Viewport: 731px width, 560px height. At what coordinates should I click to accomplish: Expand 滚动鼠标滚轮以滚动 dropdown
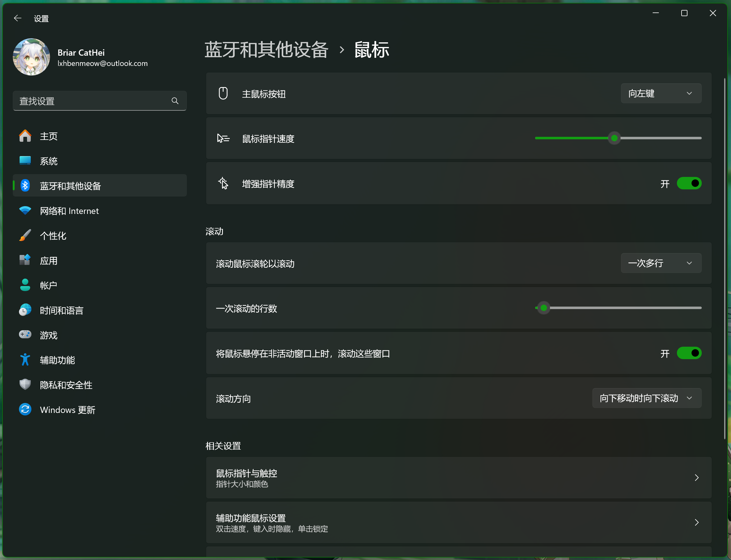661,263
